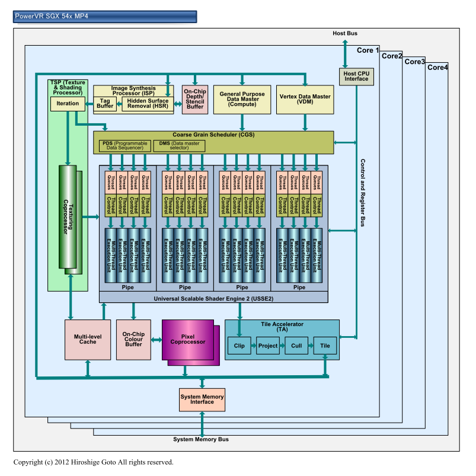Click the Core 1 label
This screenshot has height=476, width=476.
coord(368,50)
